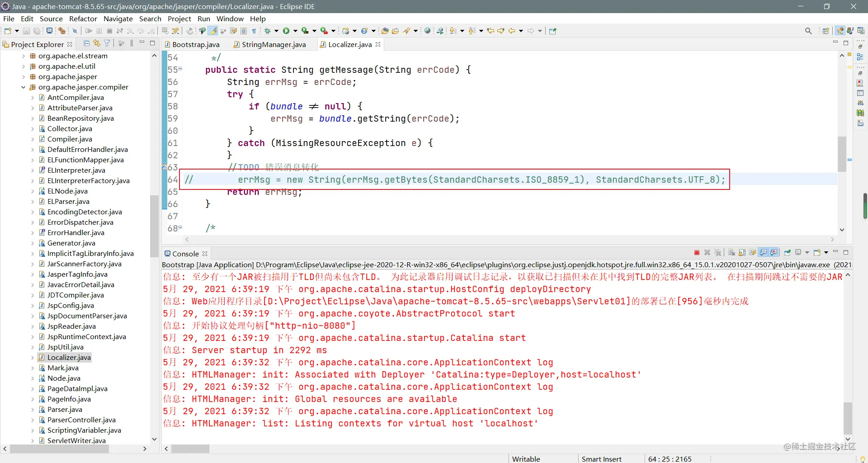The image size is (868, 463).
Task: Maximize the Console view
Action: (x=846, y=252)
